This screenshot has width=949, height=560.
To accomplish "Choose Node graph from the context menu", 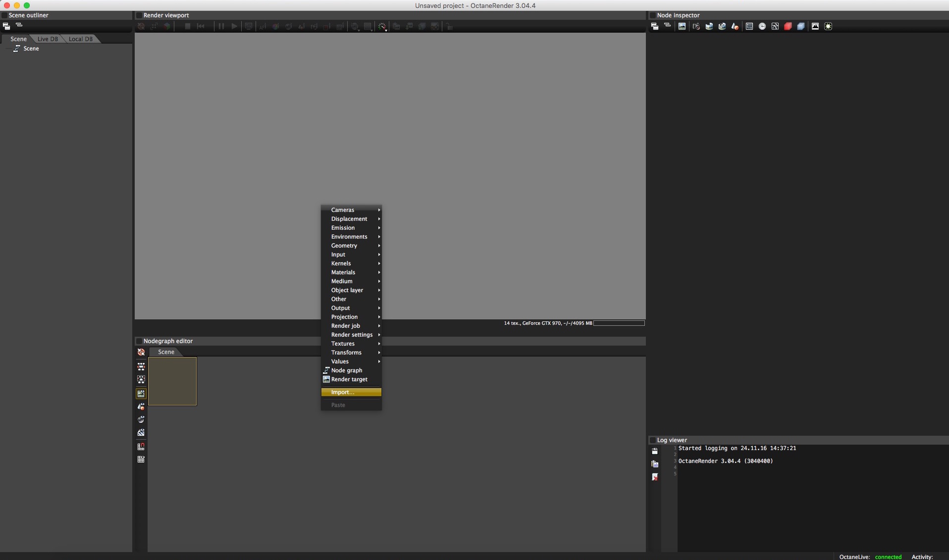I will click(351, 370).
